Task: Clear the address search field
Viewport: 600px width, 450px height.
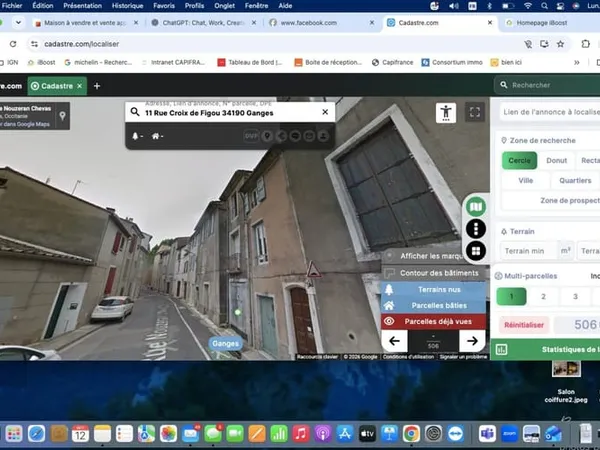Action: [x=325, y=112]
